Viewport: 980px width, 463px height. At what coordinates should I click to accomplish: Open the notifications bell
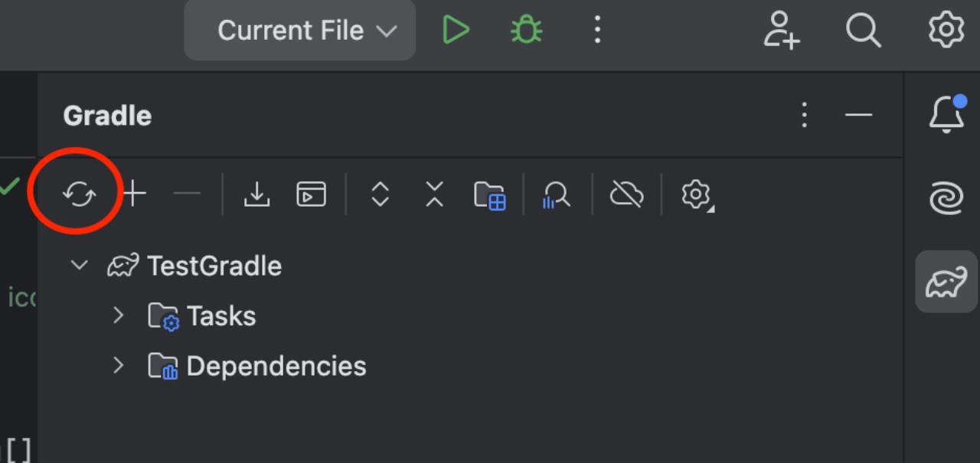coord(946,115)
